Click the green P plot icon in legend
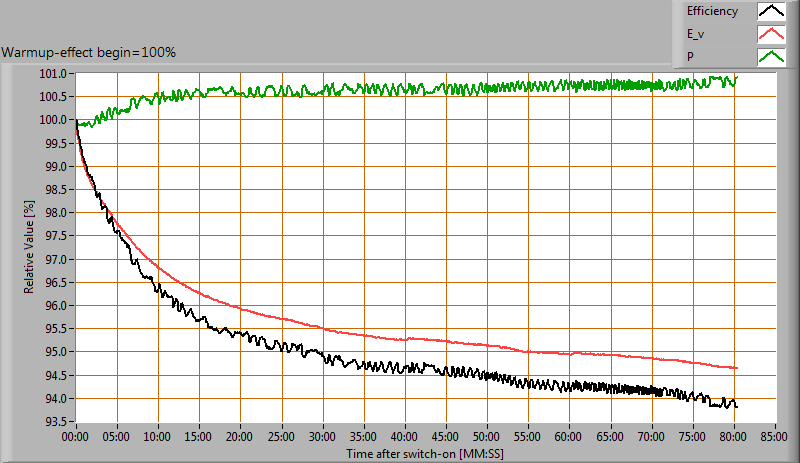 (770, 57)
